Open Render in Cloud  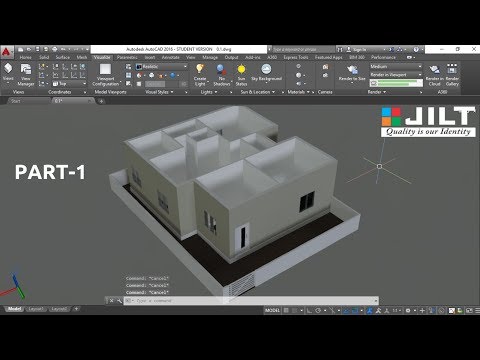[434, 75]
